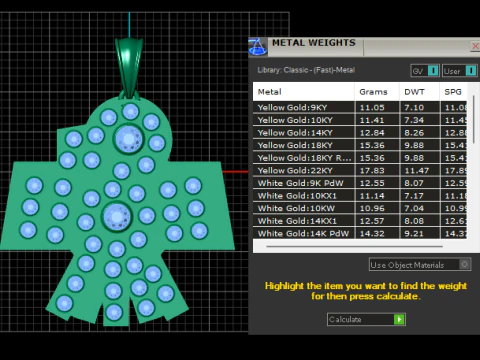The height and width of the screenshot is (360, 480).
Task: Select the Yellow Gold:9KY row
Action: pos(360,107)
